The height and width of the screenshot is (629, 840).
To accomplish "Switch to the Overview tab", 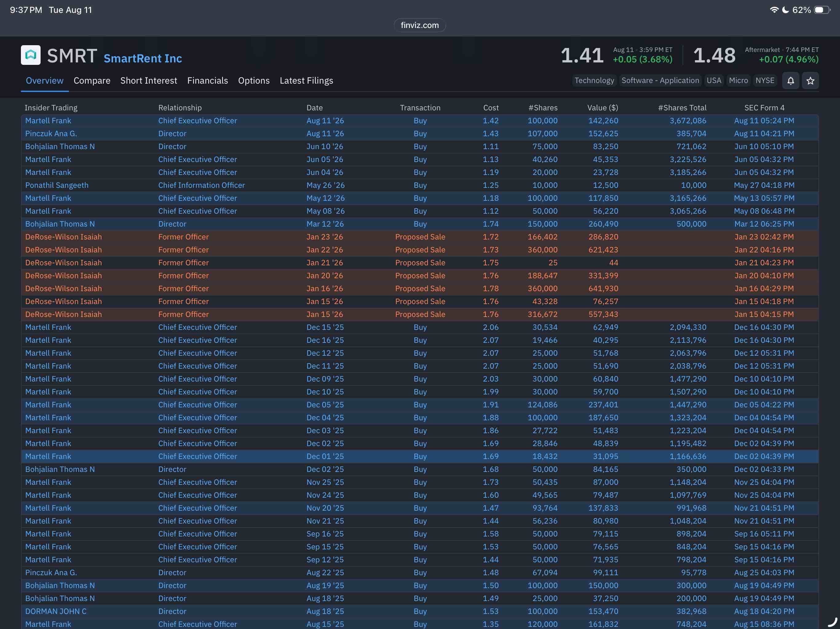I will tap(45, 81).
